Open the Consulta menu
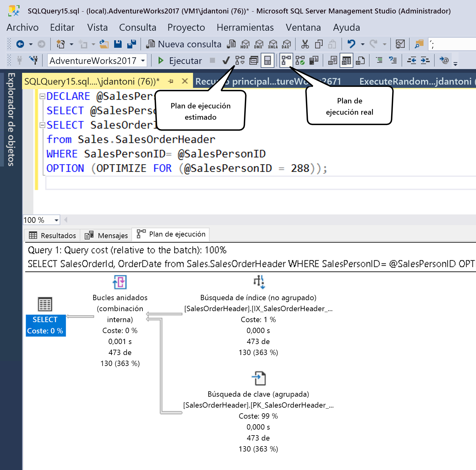The height and width of the screenshot is (470, 476). pyautogui.click(x=137, y=28)
